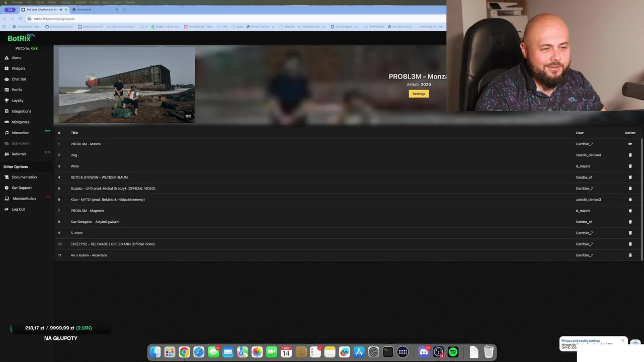644x362 pixels.
Task: Open the Minigames section
Action: click(20, 122)
